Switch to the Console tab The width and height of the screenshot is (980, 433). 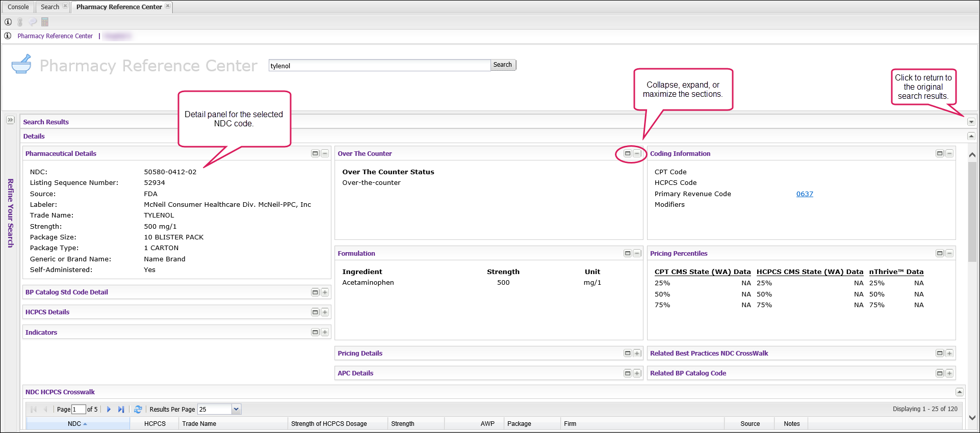click(18, 7)
